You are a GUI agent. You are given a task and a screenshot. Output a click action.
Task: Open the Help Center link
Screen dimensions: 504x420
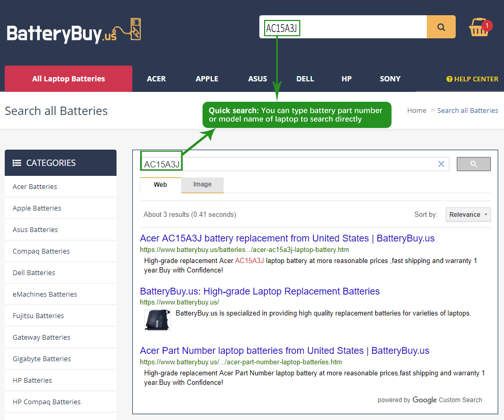(x=472, y=79)
